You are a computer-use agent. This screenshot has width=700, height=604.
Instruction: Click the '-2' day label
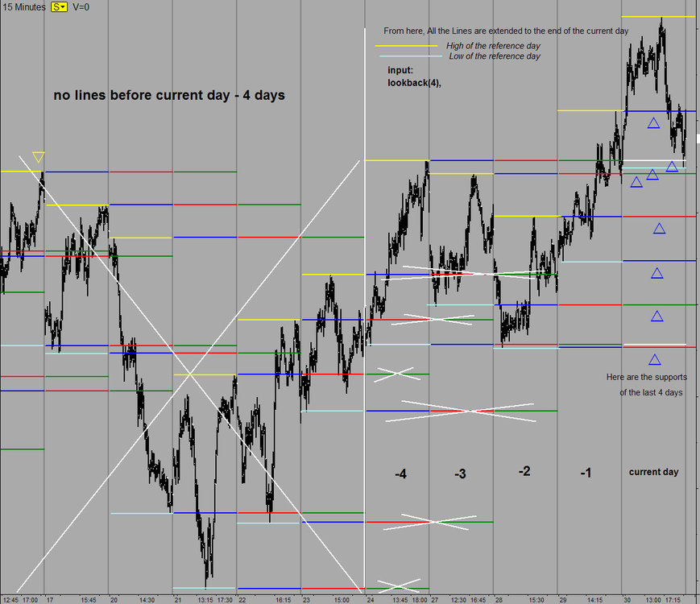(x=524, y=471)
